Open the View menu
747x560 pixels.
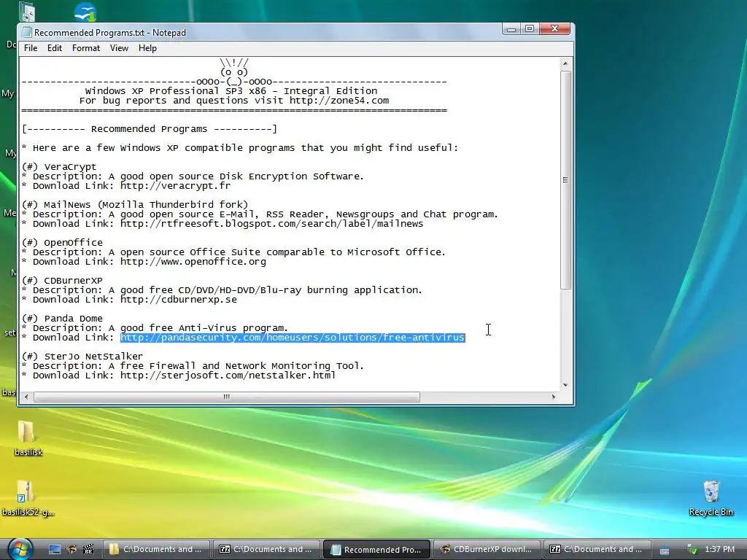pyautogui.click(x=119, y=48)
